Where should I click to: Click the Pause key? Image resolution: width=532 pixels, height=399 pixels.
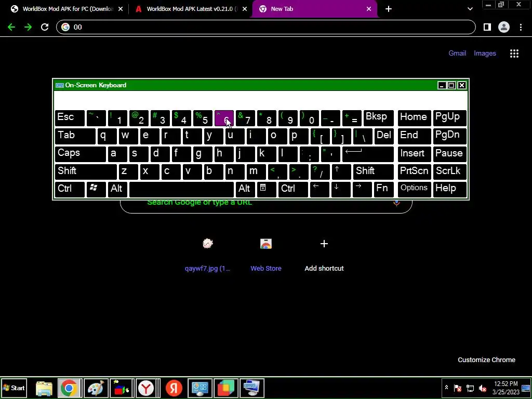pyautogui.click(x=449, y=154)
